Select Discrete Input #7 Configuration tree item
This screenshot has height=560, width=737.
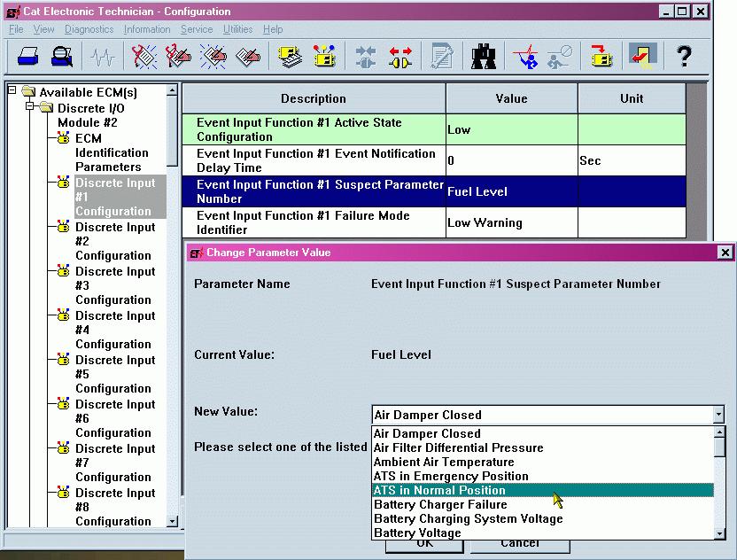115,463
